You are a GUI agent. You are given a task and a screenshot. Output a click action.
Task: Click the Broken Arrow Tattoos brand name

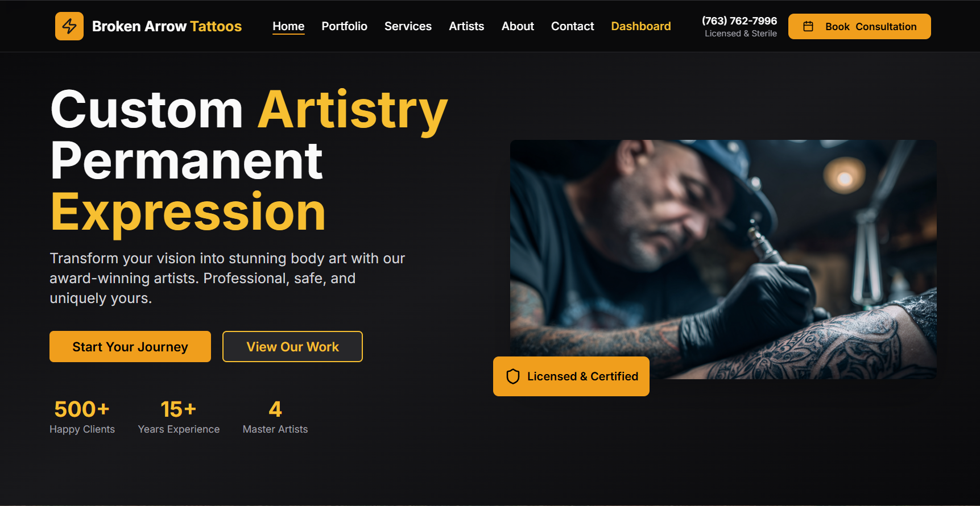click(x=167, y=26)
